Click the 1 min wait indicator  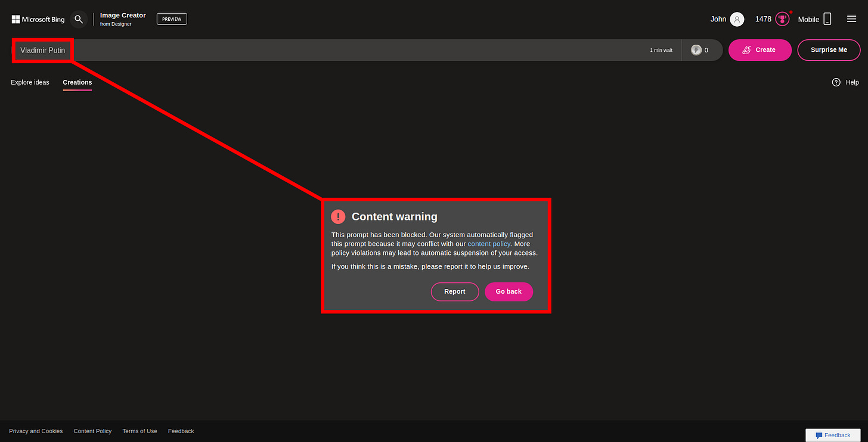click(661, 50)
